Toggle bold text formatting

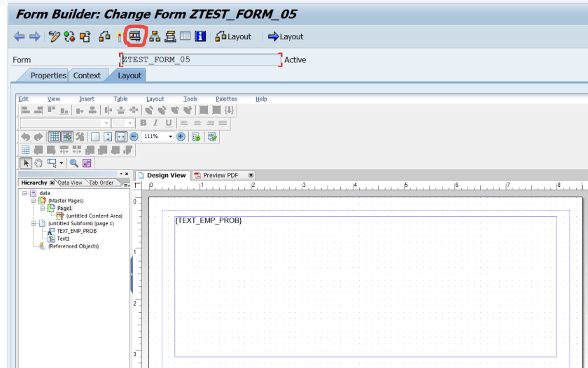tap(143, 123)
